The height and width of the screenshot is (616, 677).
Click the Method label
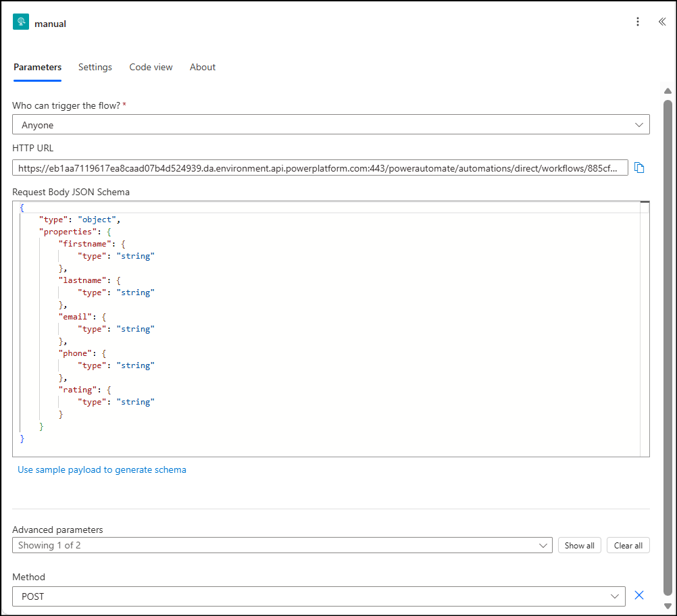[28, 577]
